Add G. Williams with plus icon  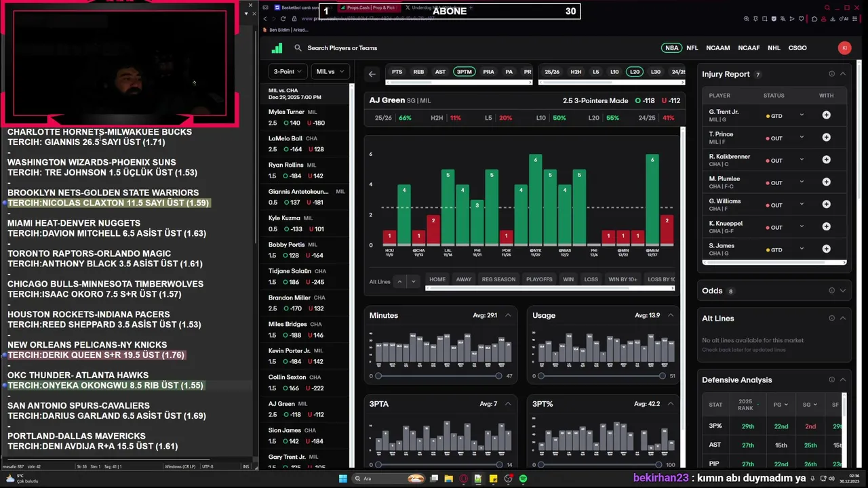(826, 205)
